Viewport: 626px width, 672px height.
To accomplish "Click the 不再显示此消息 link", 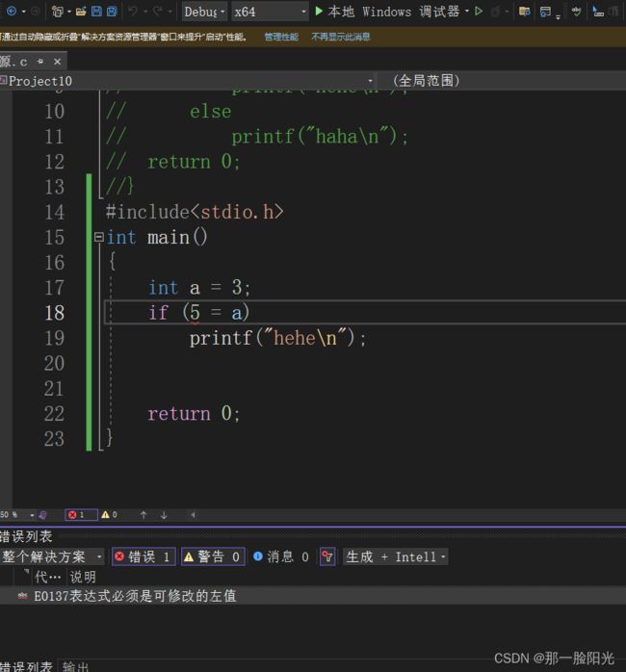I will pyautogui.click(x=340, y=37).
